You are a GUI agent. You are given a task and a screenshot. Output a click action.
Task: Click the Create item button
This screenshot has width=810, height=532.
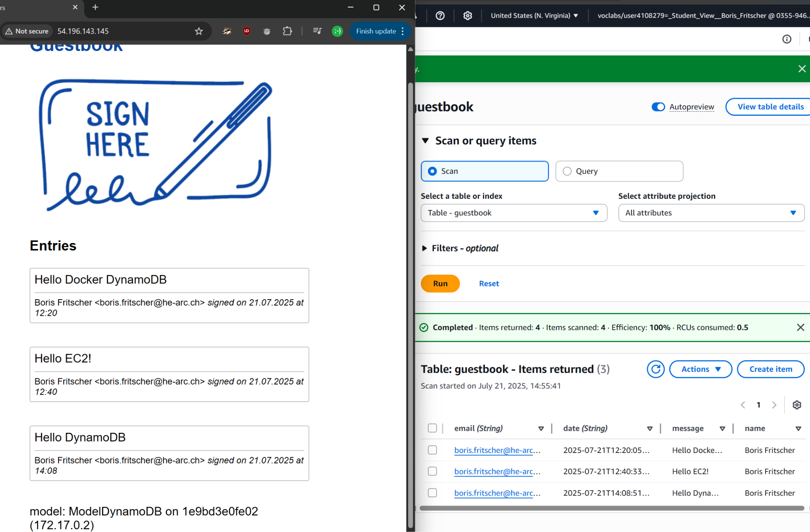(x=770, y=369)
